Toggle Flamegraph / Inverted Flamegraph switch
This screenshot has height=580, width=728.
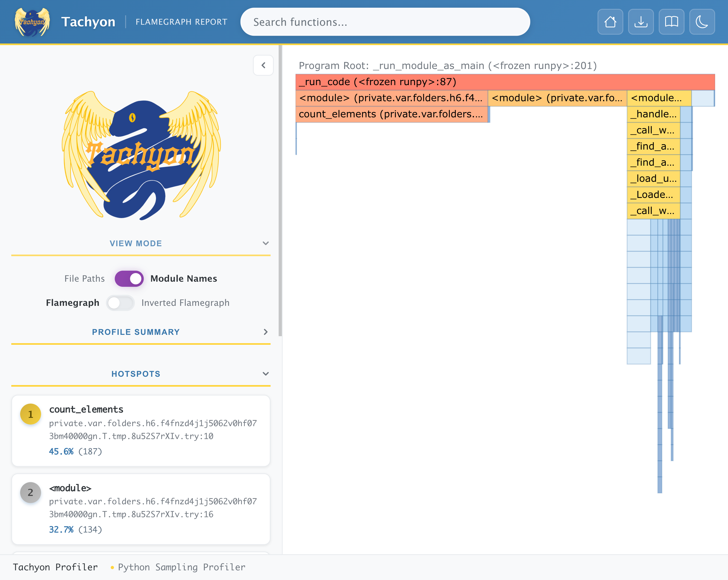120,303
